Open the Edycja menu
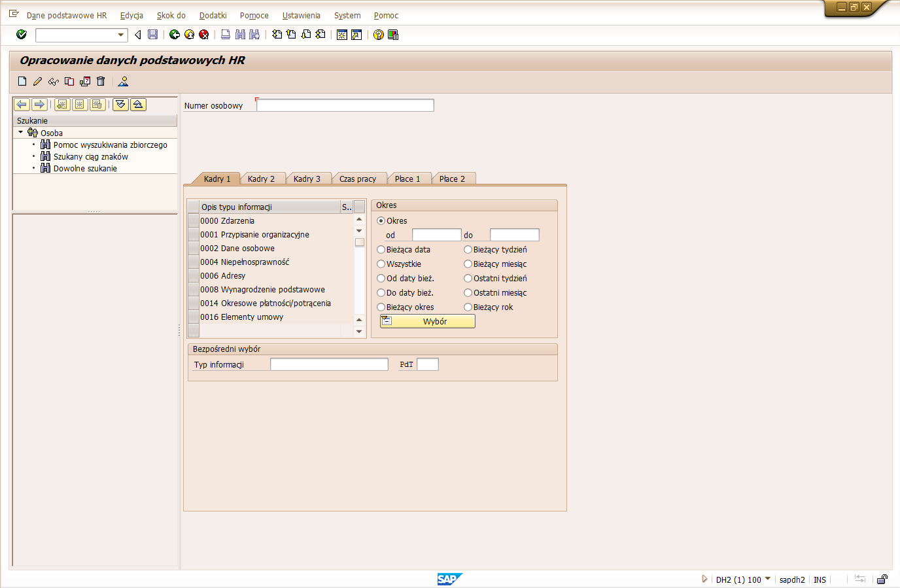The height and width of the screenshot is (588, 900). click(x=131, y=16)
